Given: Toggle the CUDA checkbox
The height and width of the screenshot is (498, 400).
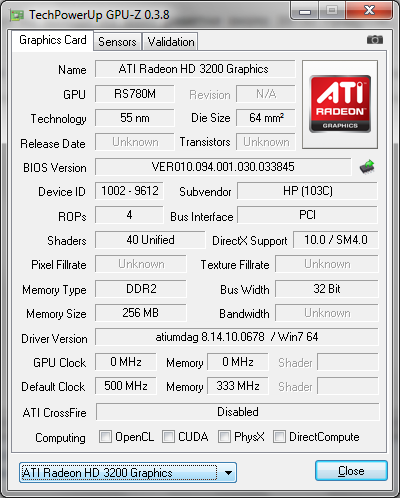Looking at the screenshot, I should [x=168, y=436].
